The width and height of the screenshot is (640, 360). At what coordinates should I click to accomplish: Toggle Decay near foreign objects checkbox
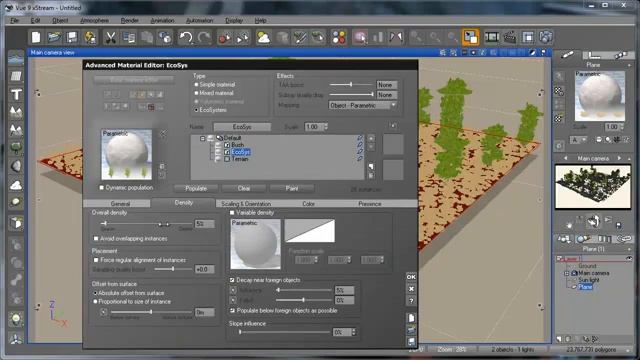232,280
